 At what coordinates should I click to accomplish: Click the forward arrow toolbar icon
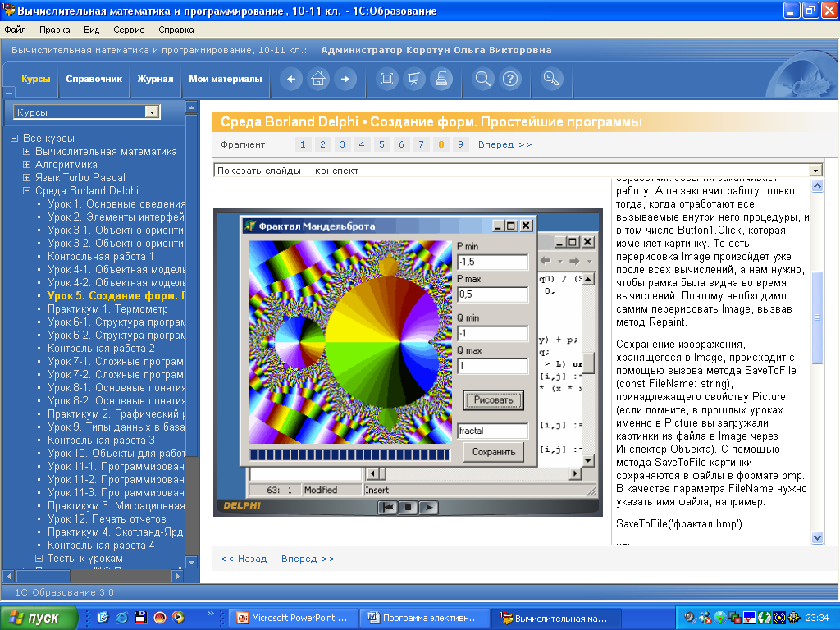pyautogui.click(x=345, y=80)
